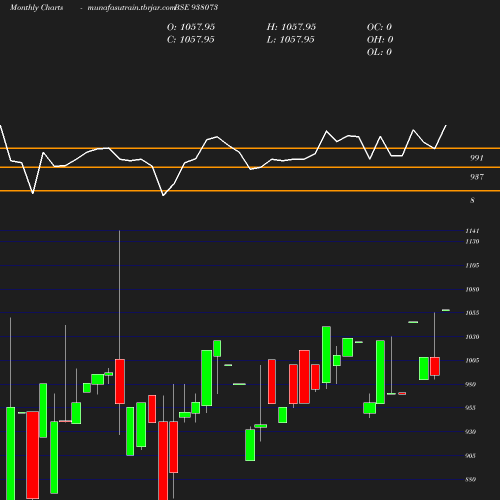Viewport: 500px width, 500px height.
Task: Select the open value 'O: 1057.95'
Action: 191,27
